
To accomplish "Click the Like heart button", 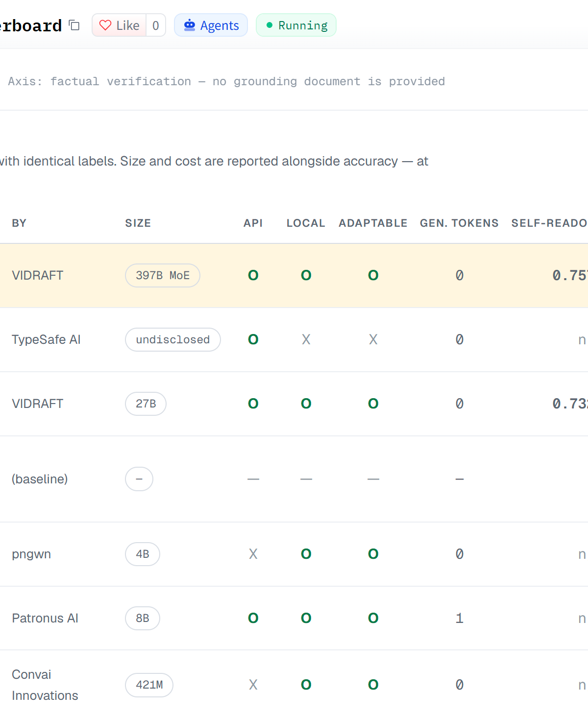I will (119, 25).
